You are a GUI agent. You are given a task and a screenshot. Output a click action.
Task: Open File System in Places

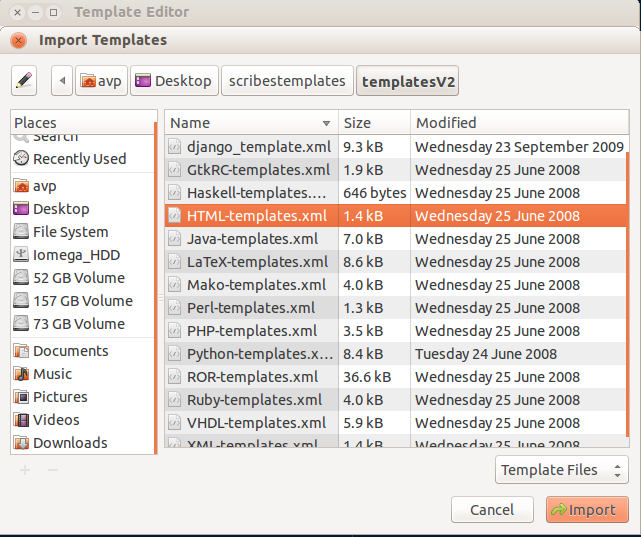83,232
